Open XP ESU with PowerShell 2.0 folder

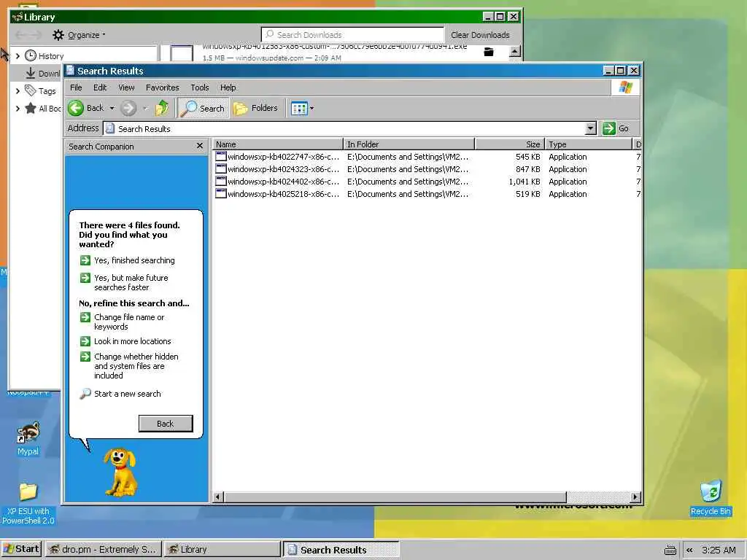pyautogui.click(x=28, y=492)
